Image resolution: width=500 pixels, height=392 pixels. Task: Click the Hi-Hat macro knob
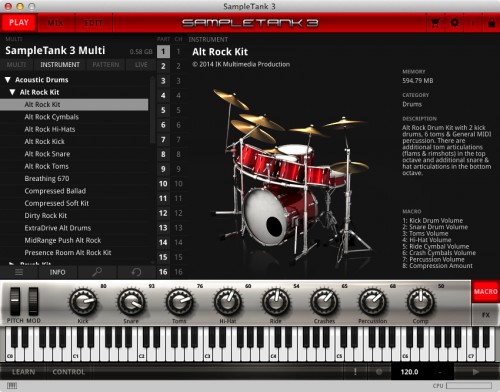coord(228,302)
